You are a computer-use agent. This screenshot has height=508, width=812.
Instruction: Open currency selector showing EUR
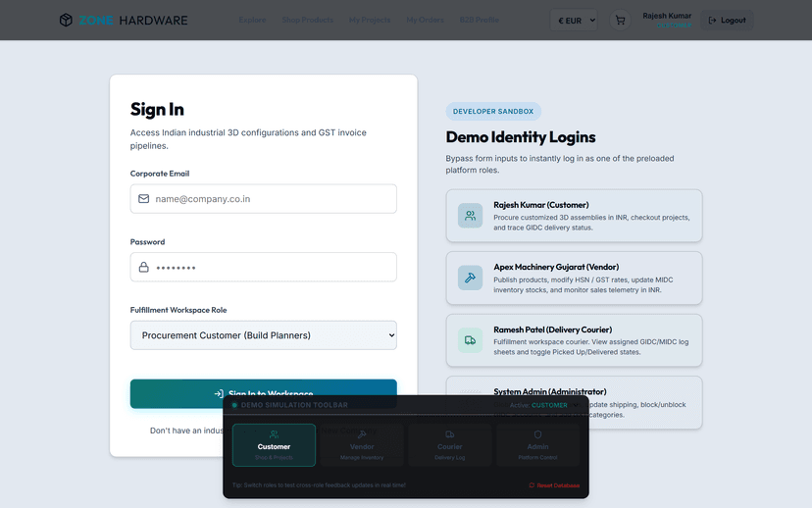point(574,21)
